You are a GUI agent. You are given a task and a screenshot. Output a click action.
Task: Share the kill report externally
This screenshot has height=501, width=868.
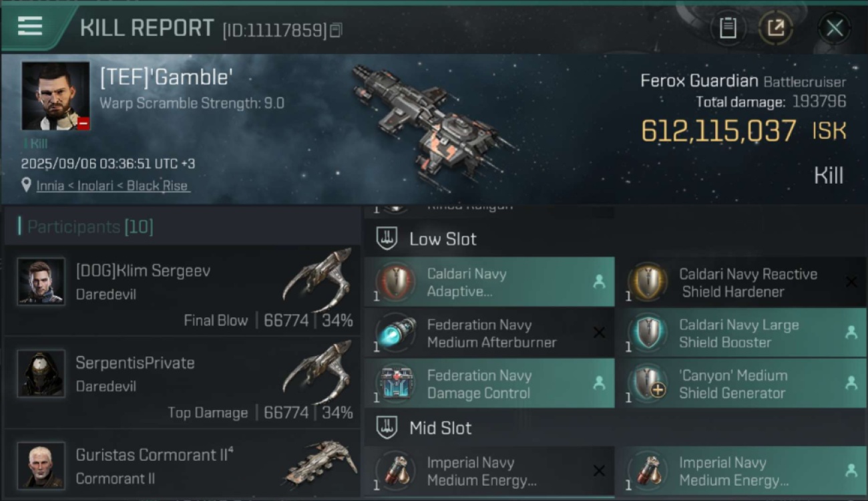click(x=775, y=28)
